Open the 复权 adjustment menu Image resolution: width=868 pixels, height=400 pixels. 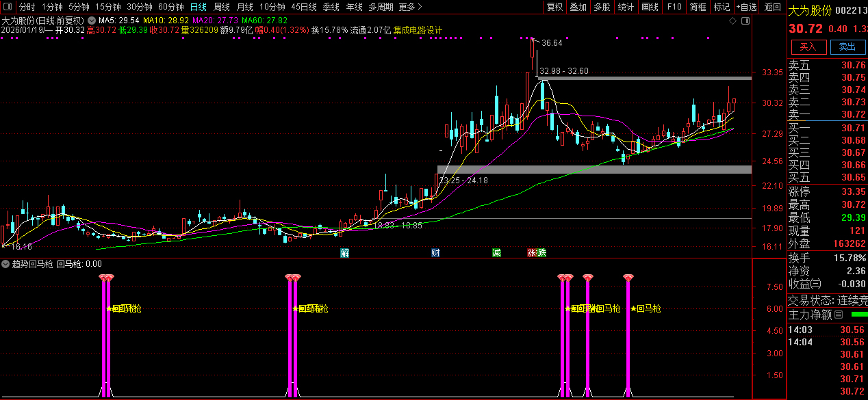(x=554, y=7)
